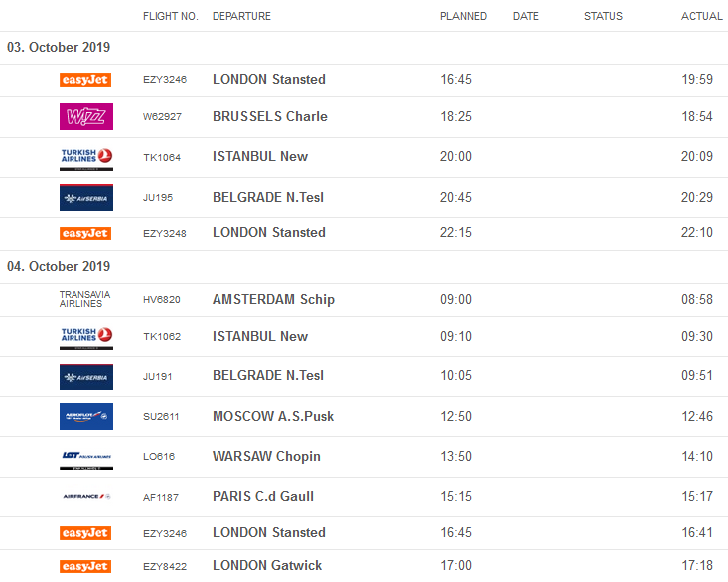Click the Wizz Air logo for flight W62927
The image size is (728, 582).
tap(86, 117)
